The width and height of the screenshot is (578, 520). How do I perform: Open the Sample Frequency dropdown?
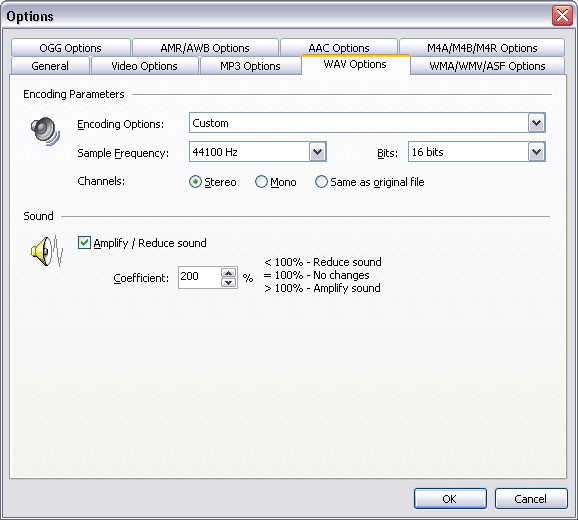pyautogui.click(x=317, y=152)
